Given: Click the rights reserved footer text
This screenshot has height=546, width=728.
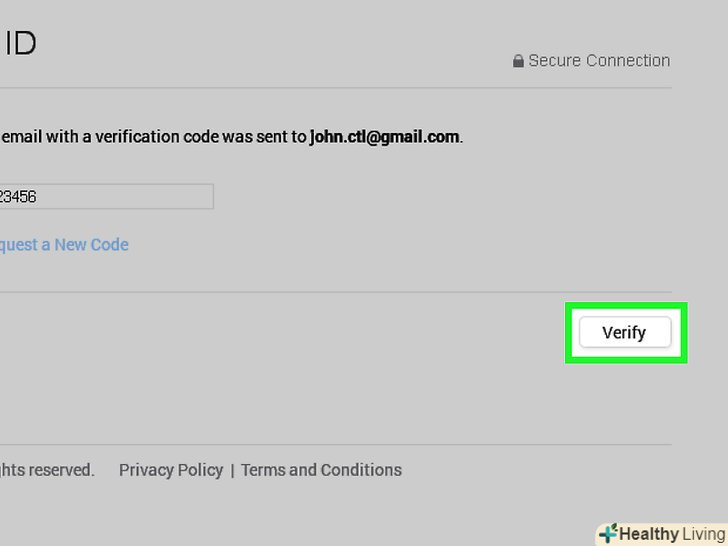Looking at the screenshot, I should tap(47, 470).
